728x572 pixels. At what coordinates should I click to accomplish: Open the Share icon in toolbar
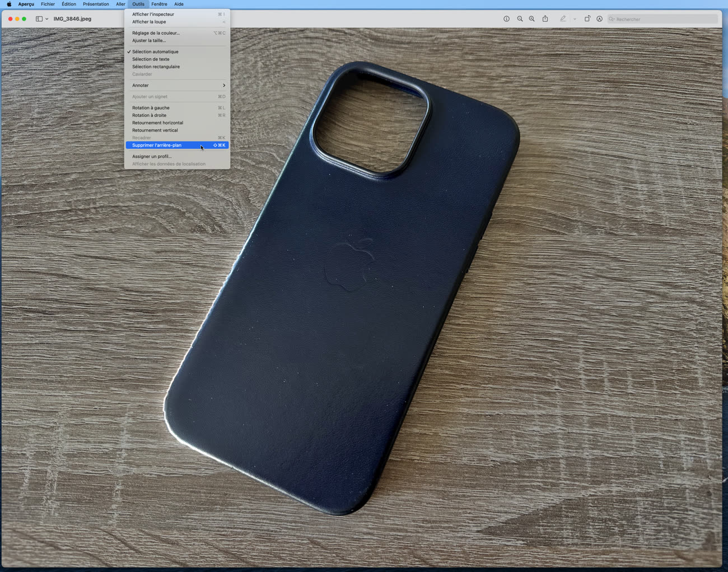pos(545,18)
